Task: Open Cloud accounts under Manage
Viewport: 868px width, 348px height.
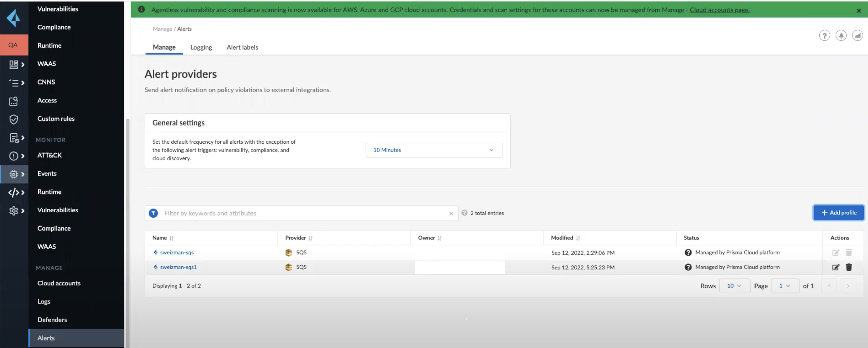Action: (x=59, y=283)
